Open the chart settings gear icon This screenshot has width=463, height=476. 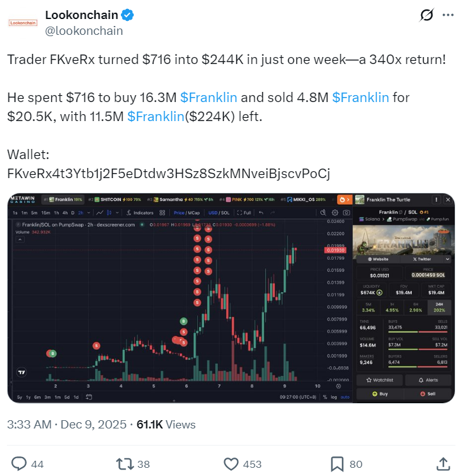(334, 213)
